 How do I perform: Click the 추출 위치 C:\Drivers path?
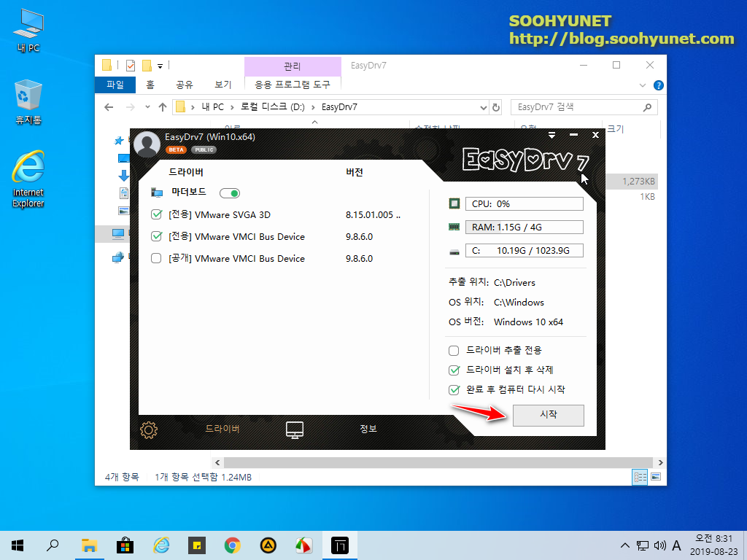point(514,282)
